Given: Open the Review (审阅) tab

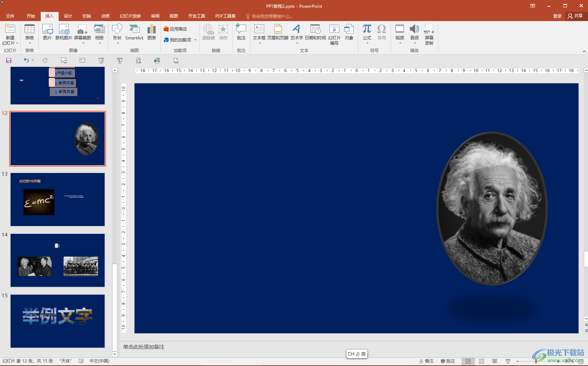Looking at the screenshot, I should coord(155,16).
